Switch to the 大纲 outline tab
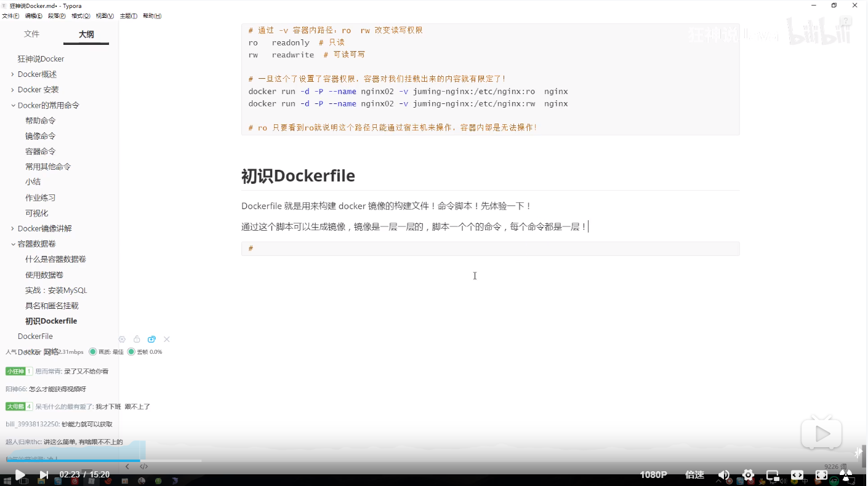Screen dimensions: 868x486 point(86,34)
